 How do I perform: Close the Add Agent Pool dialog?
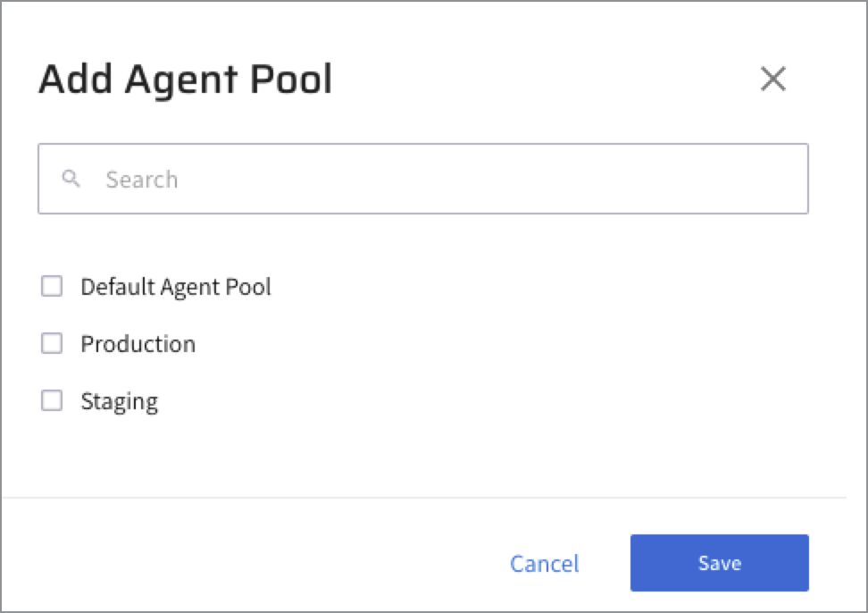coord(772,80)
